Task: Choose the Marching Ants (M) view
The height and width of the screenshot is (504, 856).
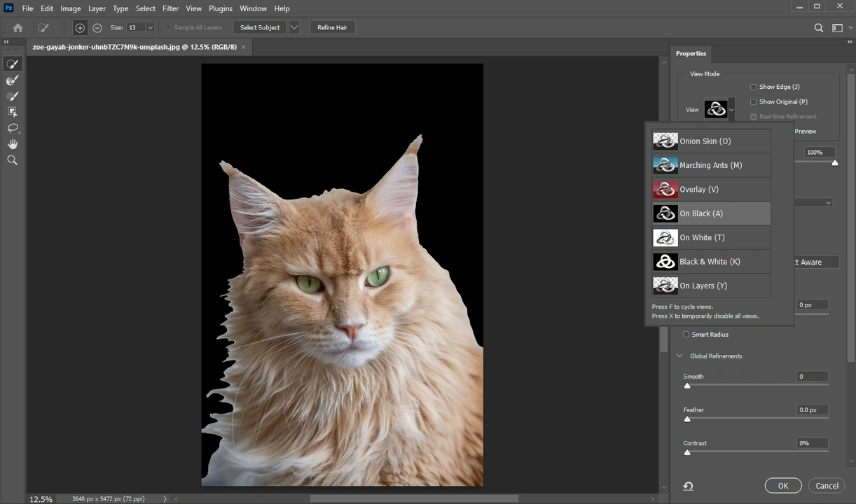Action: [711, 165]
